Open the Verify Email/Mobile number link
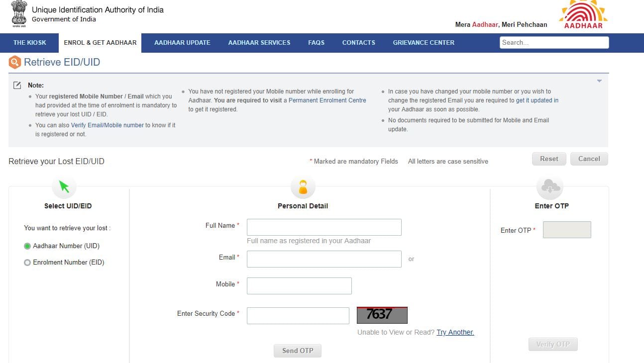Image resolution: width=644 pixels, height=363 pixels. click(x=107, y=125)
